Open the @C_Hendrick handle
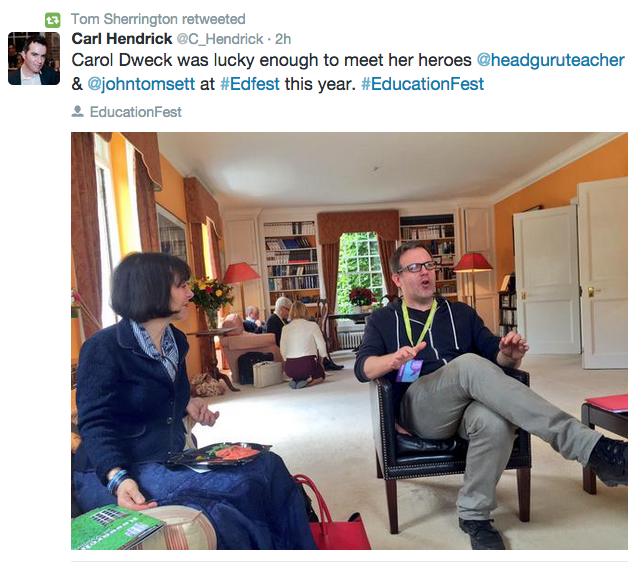This screenshot has height=562, width=639. click(220, 39)
